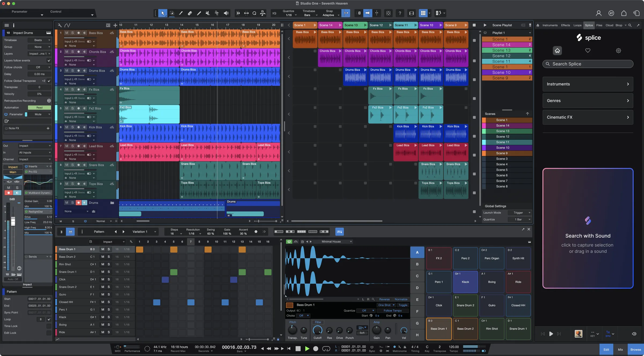This screenshot has width=644, height=356.
Task: Expand the Instruments category in Splice
Action: [587, 84]
